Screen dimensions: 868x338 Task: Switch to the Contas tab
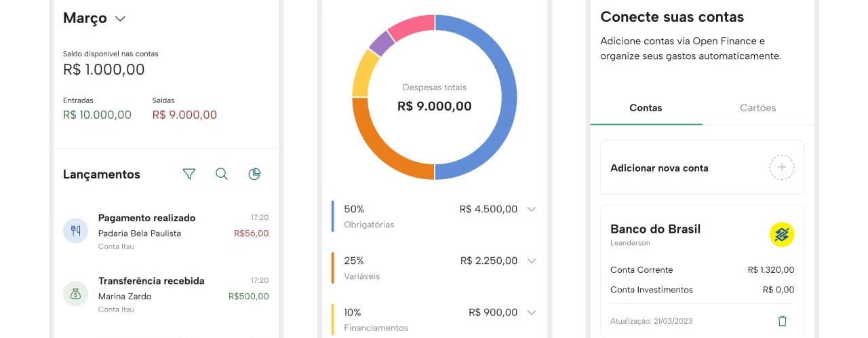[x=646, y=108]
